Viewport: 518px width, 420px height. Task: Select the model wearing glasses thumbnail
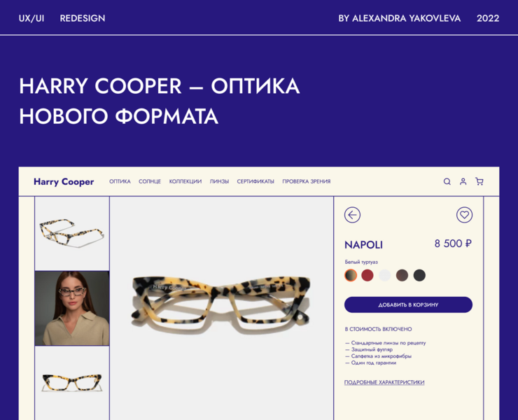coord(72,308)
